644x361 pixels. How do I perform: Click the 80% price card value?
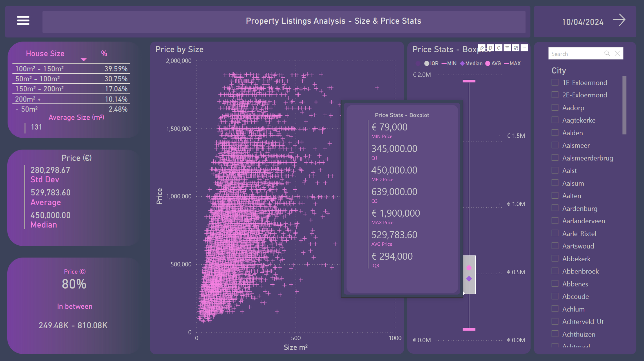(74, 284)
